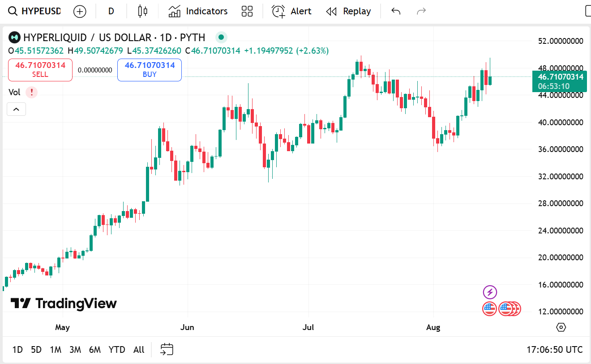This screenshot has width=591, height=364.
Task: Open the go-to-date calendar icon
Action: click(167, 349)
